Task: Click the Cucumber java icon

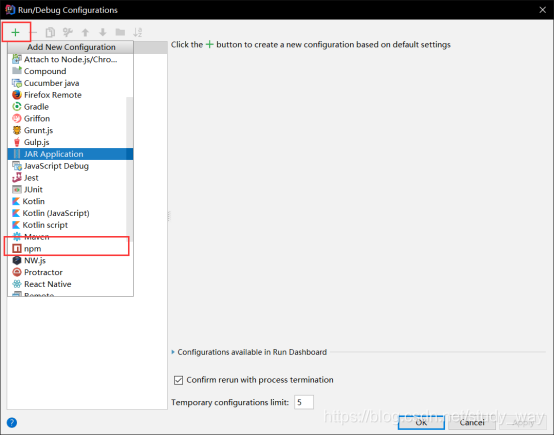Action: coord(17,83)
